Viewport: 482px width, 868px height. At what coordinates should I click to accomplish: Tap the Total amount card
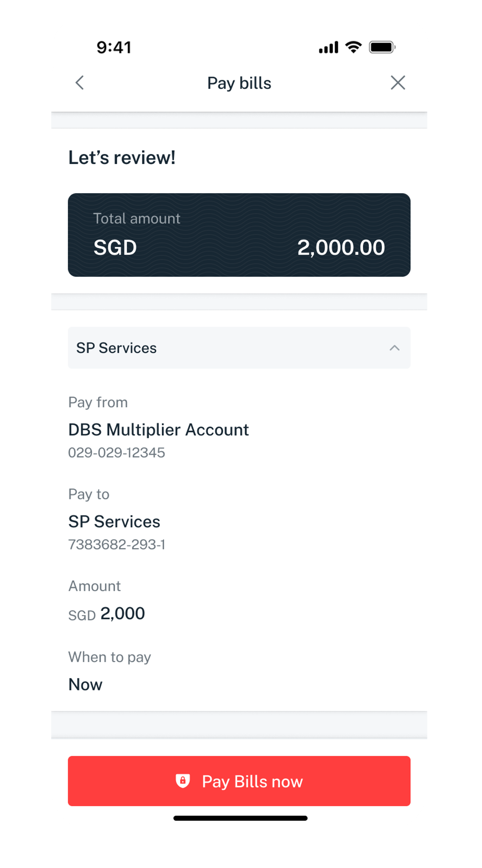click(x=239, y=235)
